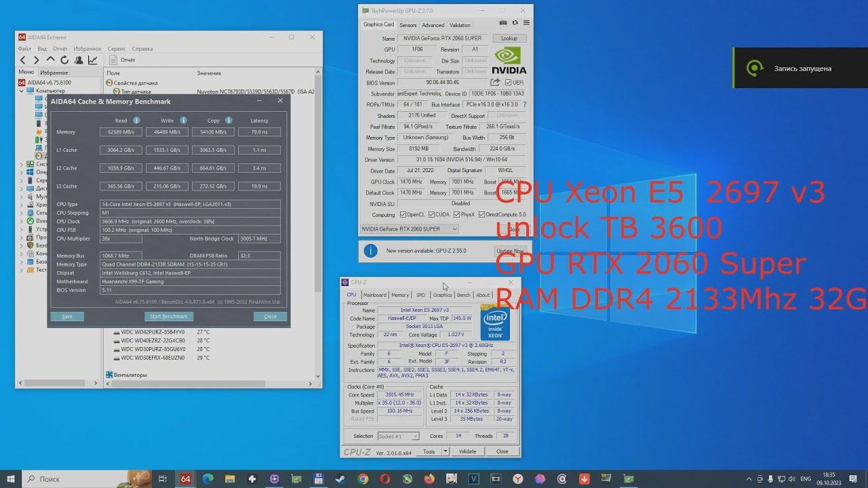Toggle the DirectCompute 5.0 checkbox
The image size is (868, 488).
(481, 214)
